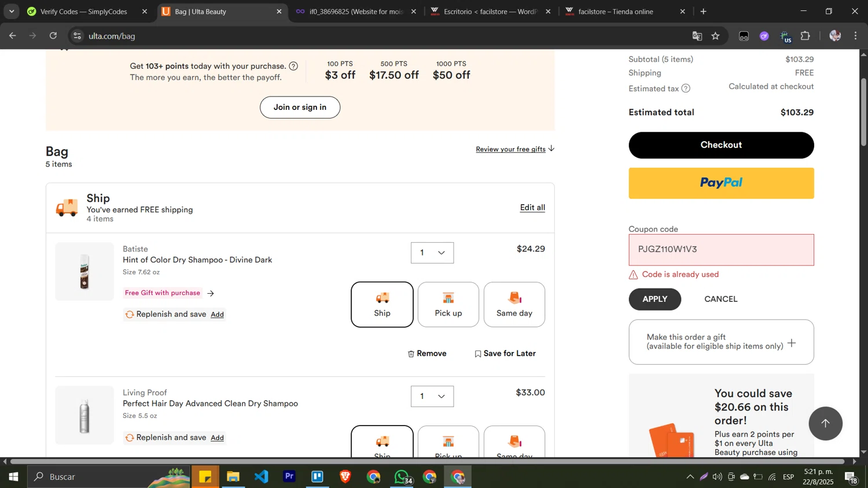Open the Windows Start menu
Viewport: 868px width, 488px height.
(x=13, y=477)
